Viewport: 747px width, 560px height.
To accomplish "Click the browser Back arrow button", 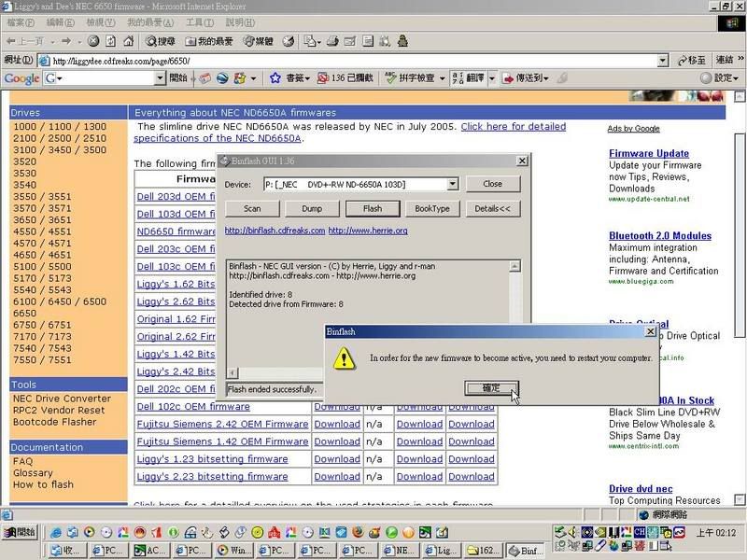I will point(24,41).
